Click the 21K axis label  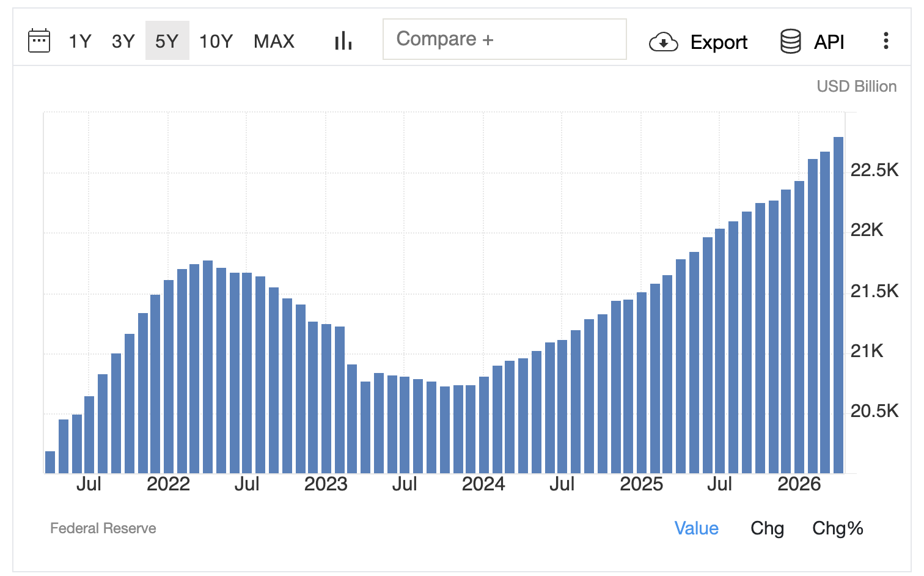click(x=867, y=351)
